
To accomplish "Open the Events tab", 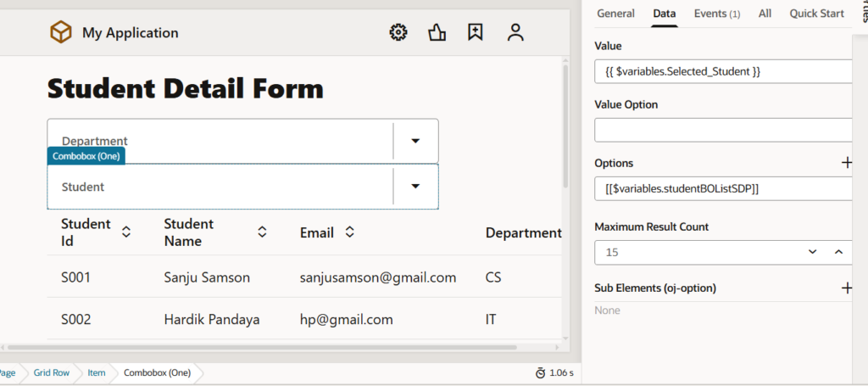I will pos(716,13).
